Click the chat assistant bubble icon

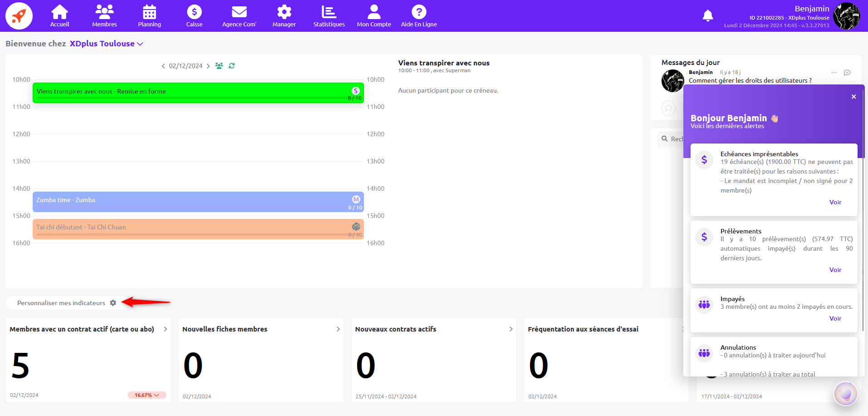point(845,394)
